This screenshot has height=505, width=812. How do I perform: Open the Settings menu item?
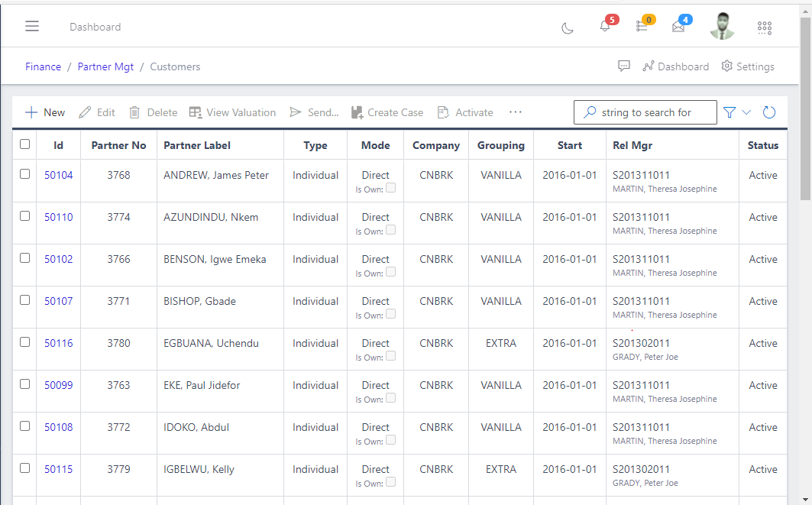coord(748,66)
